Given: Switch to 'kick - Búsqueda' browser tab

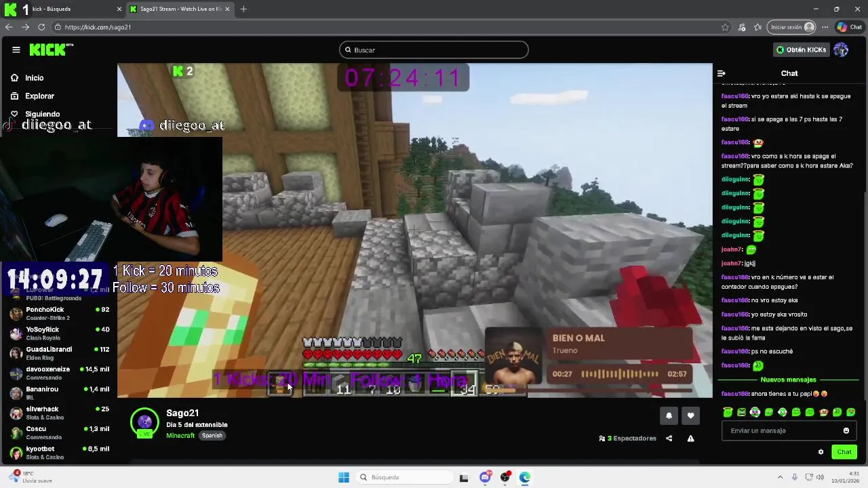Looking at the screenshot, I should (x=63, y=9).
